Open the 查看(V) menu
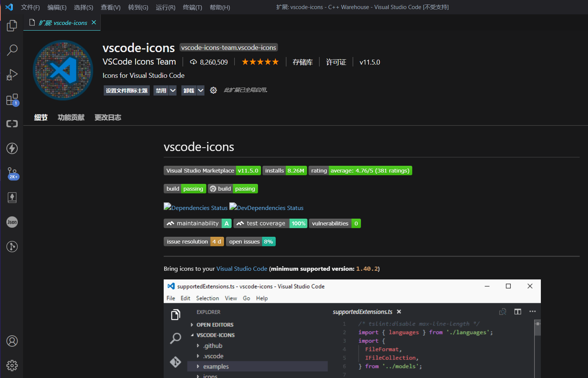 111,7
